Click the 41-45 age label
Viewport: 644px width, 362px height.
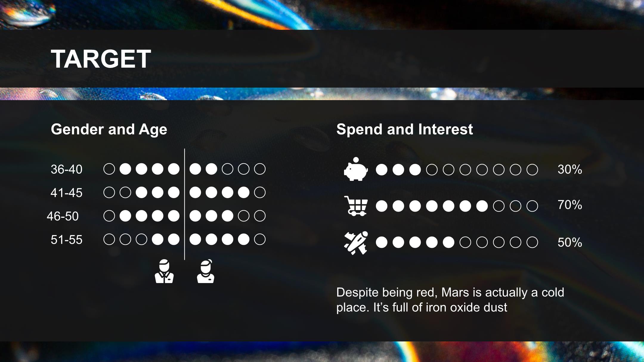point(66,193)
